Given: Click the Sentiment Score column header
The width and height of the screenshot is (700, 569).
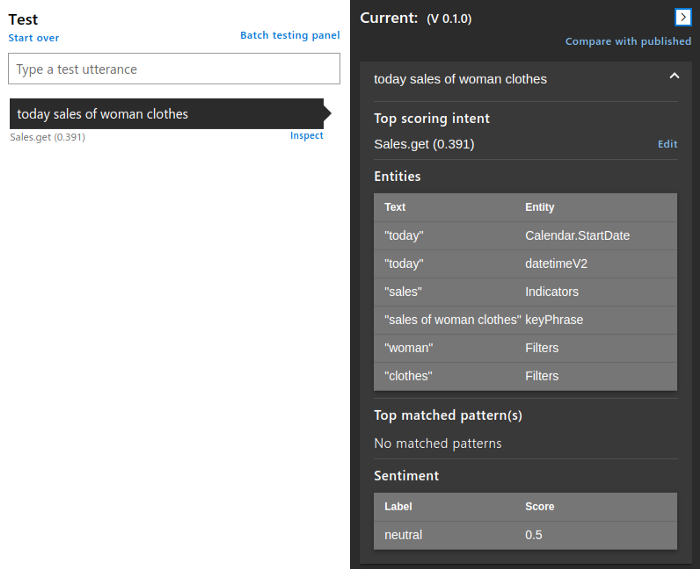Looking at the screenshot, I should (540, 507).
